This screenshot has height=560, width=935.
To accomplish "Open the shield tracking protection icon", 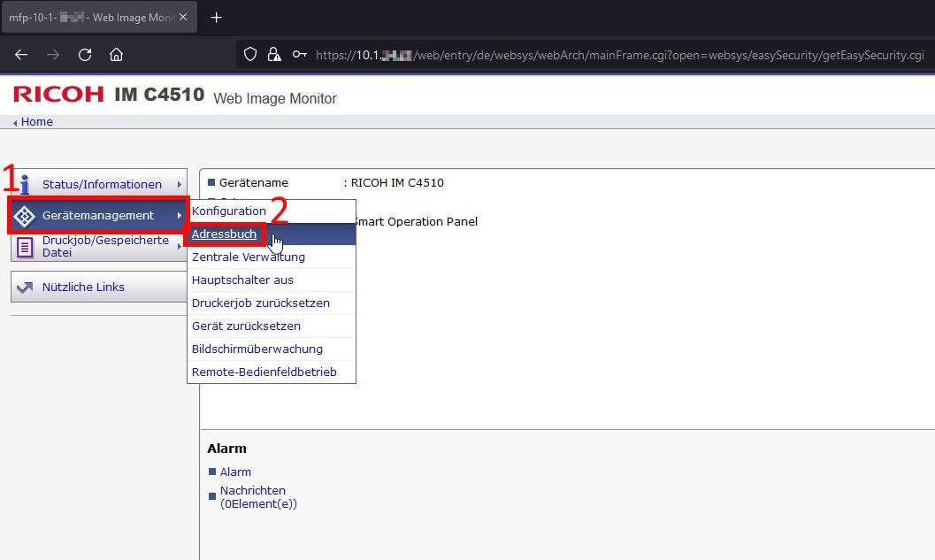I will pyautogui.click(x=250, y=55).
